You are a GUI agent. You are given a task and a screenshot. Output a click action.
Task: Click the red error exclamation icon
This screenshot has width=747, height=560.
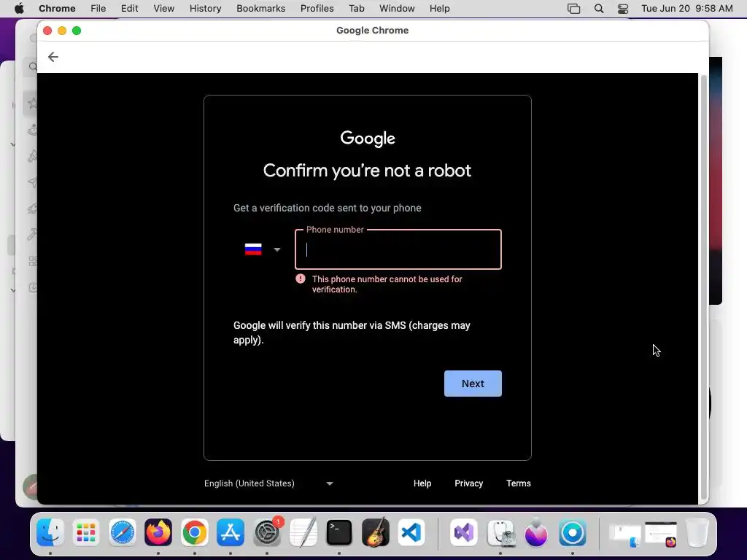[x=300, y=279]
